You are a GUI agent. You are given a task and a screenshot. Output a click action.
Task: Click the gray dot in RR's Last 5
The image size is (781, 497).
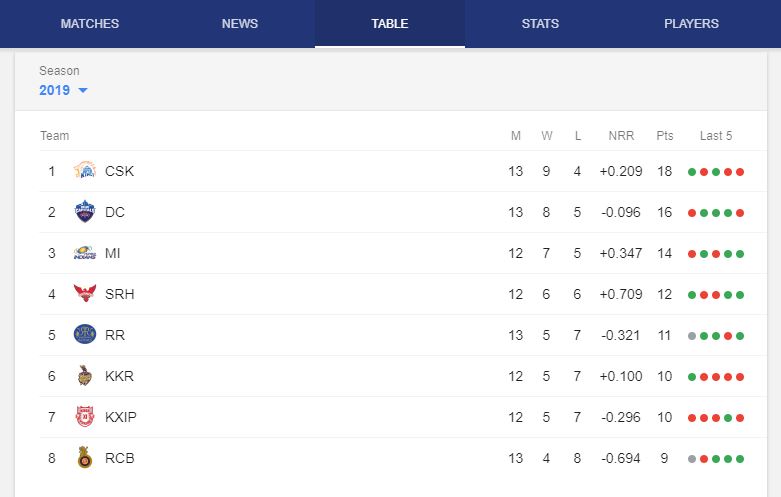[x=692, y=336]
